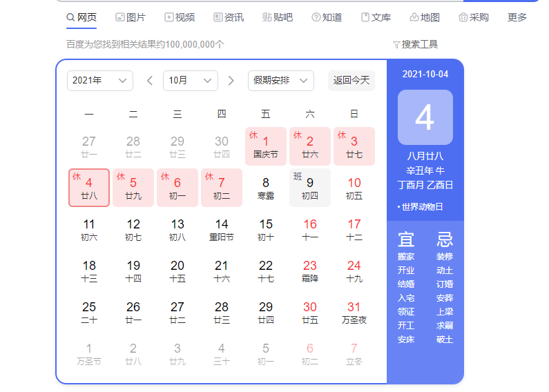The image size is (549, 392).
Task: Open the 知道 Q&A tab
Action: [x=327, y=17]
